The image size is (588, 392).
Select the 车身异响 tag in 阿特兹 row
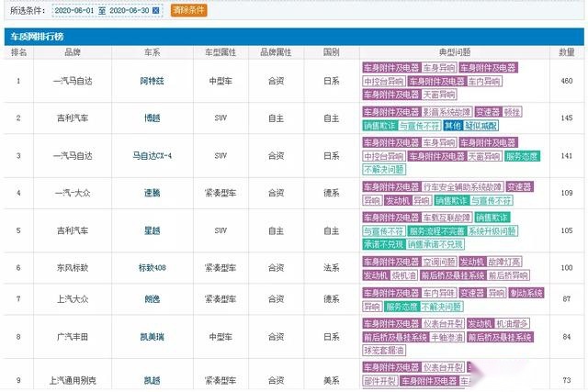439,68
